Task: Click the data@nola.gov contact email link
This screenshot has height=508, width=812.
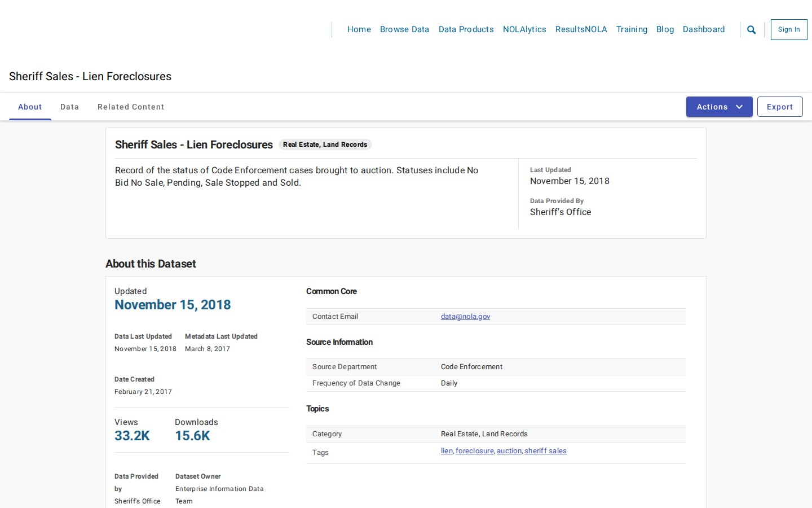Action: click(465, 317)
